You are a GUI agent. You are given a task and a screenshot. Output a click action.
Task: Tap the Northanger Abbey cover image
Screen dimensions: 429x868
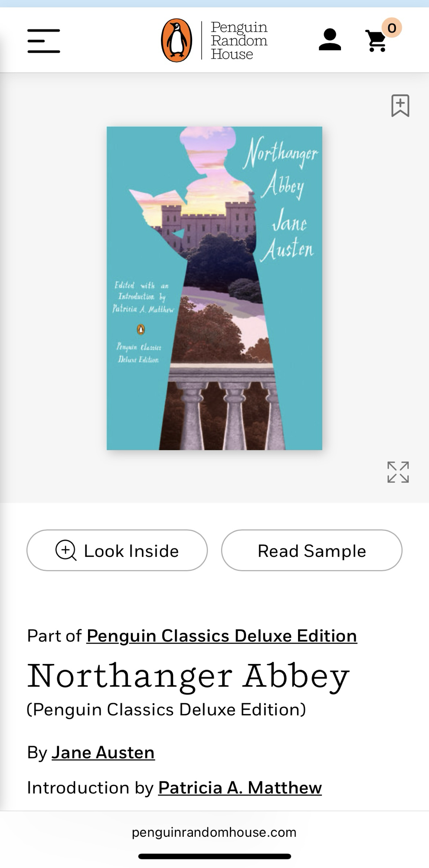point(214,288)
